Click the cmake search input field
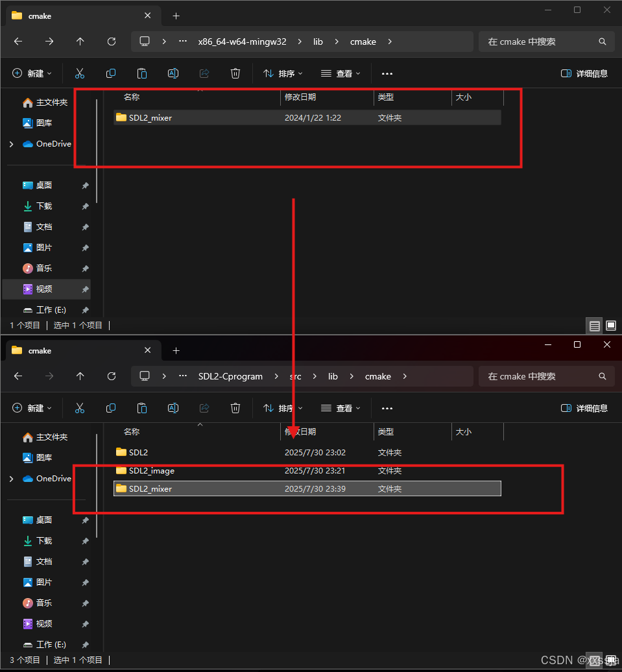622x672 pixels. click(545, 42)
